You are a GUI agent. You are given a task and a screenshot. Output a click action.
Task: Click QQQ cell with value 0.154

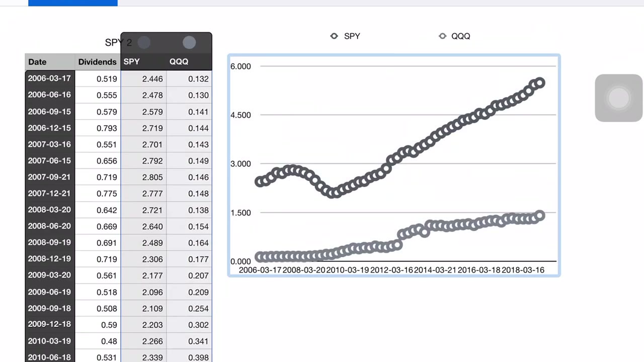pos(189,226)
